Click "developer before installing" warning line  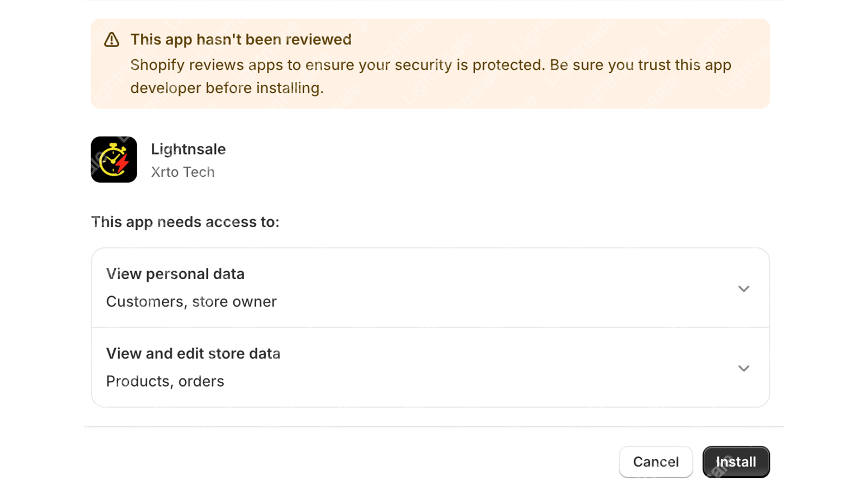tap(227, 88)
